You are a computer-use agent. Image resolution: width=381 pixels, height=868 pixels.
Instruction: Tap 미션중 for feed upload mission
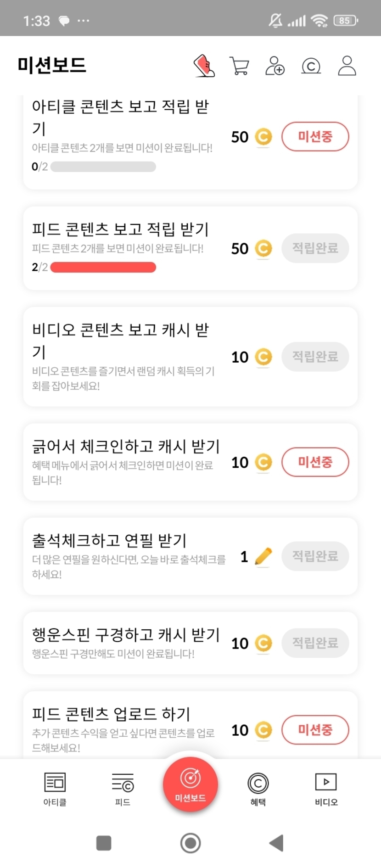point(315,730)
